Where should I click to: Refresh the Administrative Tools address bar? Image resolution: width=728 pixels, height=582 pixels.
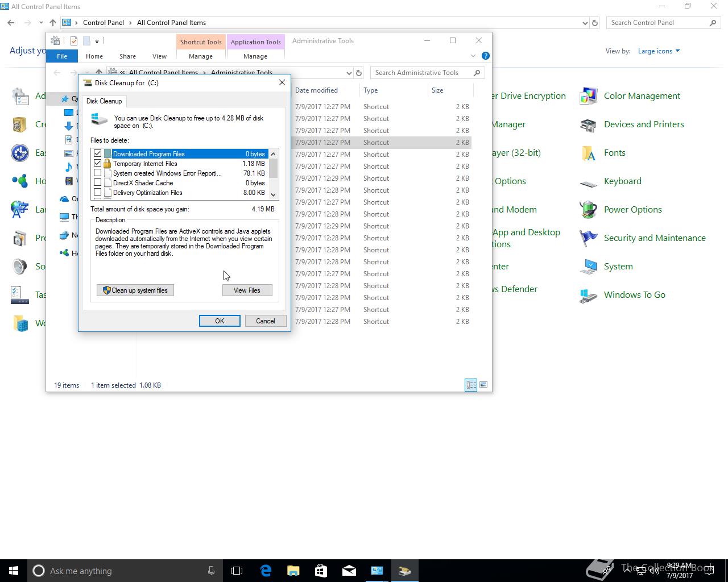(359, 73)
